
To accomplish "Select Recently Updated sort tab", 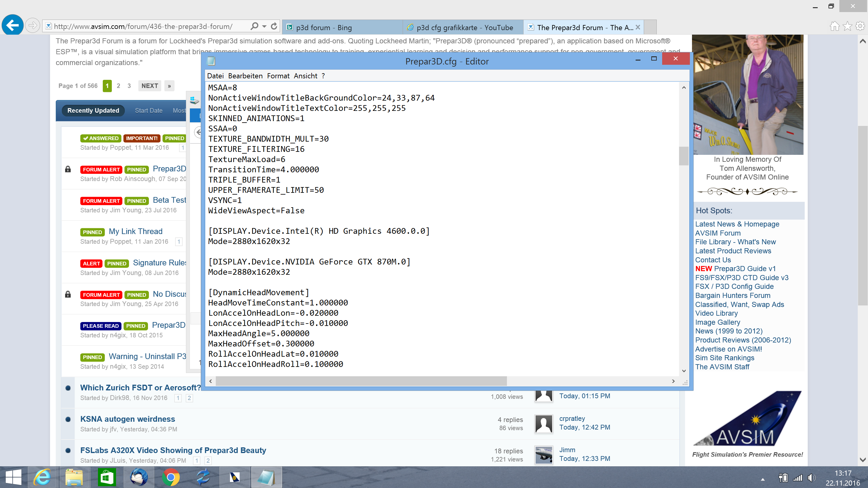I will point(93,111).
